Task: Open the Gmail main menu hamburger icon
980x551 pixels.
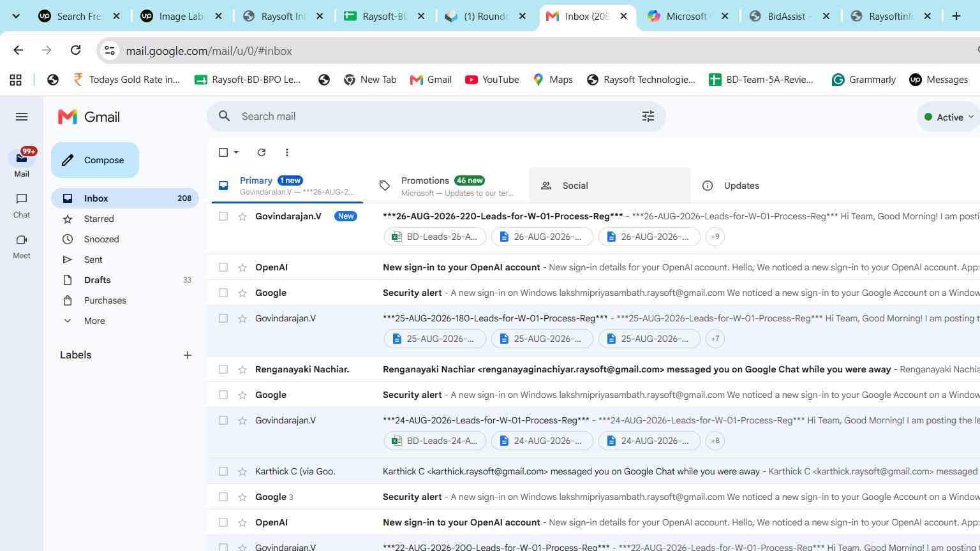Action: point(22,117)
